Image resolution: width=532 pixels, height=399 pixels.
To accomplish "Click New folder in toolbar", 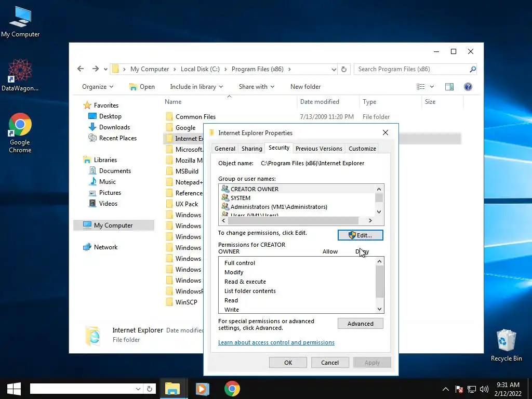I will 305,87.
